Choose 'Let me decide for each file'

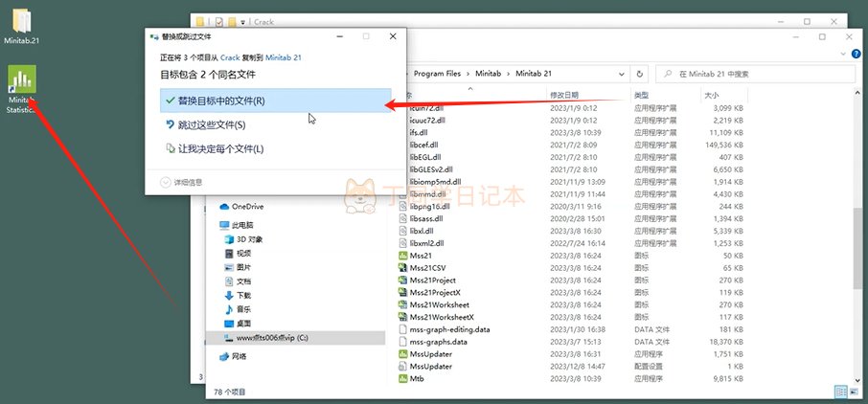pos(220,148)
